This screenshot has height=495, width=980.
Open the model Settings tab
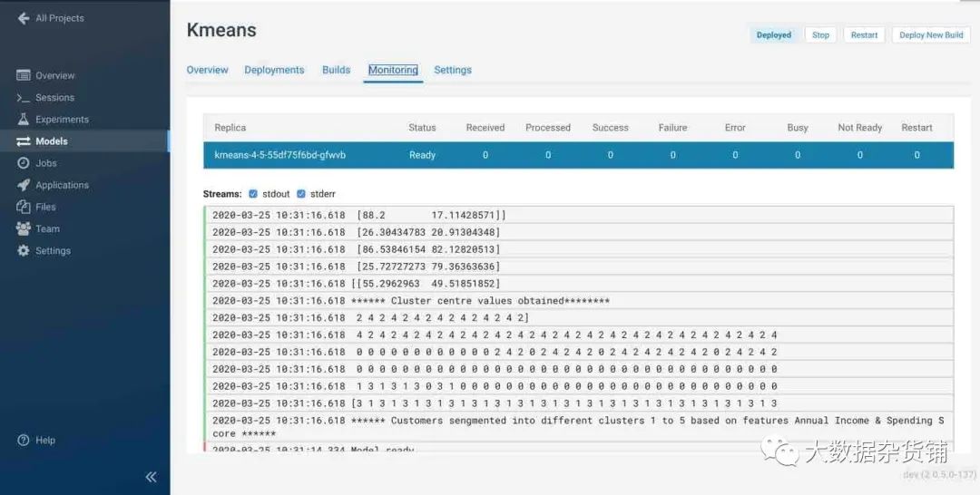453,70
